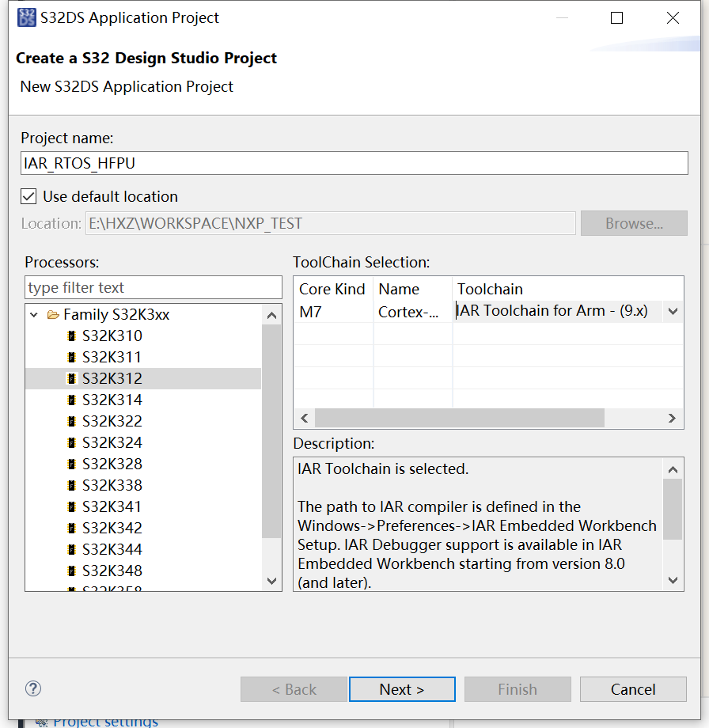Select S32K314 in the processor list
Screen dimensions: 709x728
click(112, 400)
